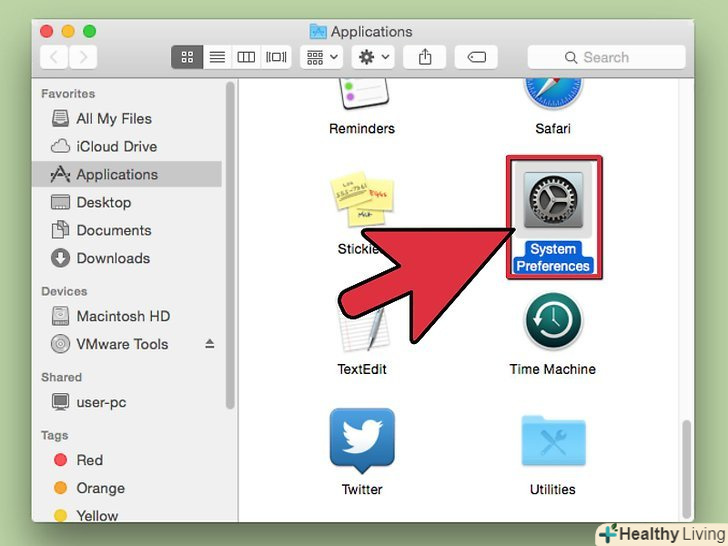728x546 pixels.
Task: Click the Search field
Action: [606, 57]
